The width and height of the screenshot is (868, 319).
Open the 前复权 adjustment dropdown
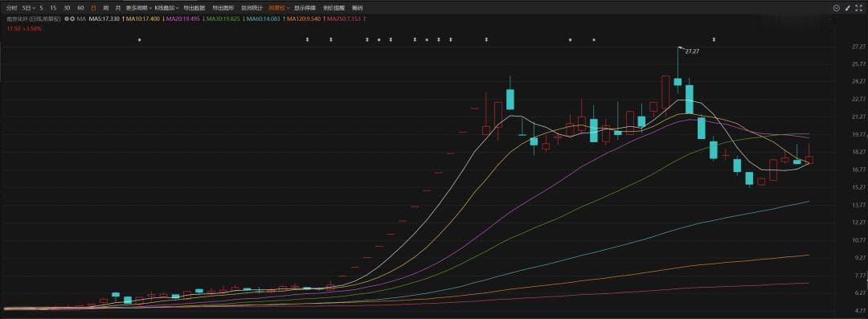click(x=279, y=8)
